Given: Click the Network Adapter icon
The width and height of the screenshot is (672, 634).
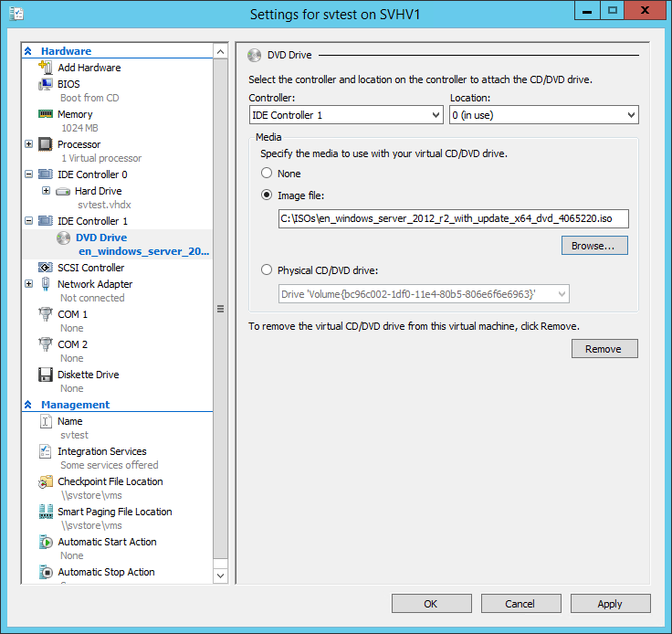Looking at the screenshot, I should tap(46, 284).
